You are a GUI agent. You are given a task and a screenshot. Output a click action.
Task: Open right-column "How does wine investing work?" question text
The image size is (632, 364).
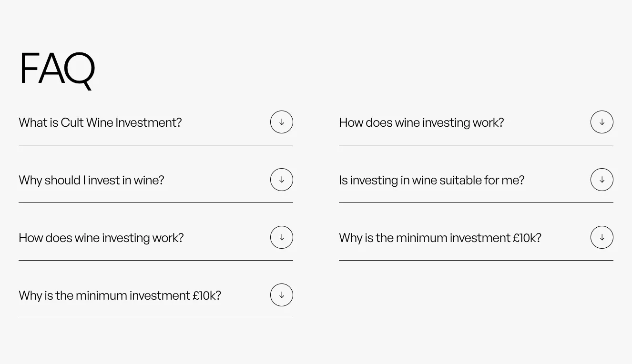pos(421,122)
